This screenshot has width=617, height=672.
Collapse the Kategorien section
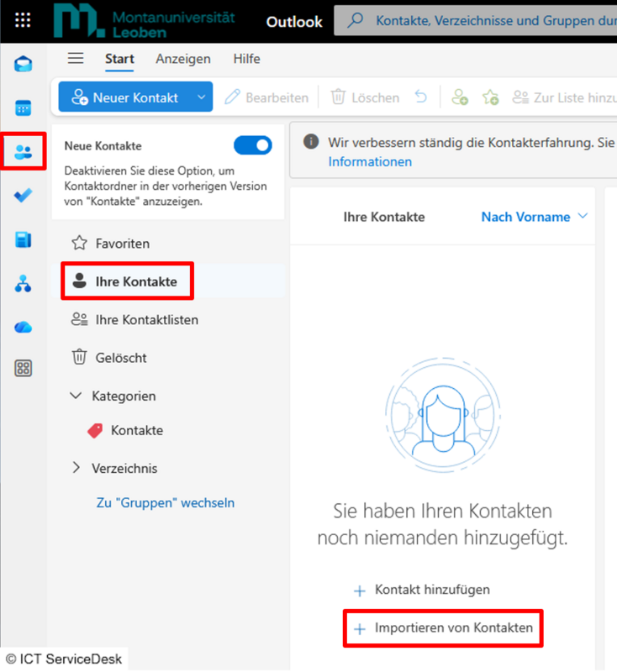click(76, 396)
